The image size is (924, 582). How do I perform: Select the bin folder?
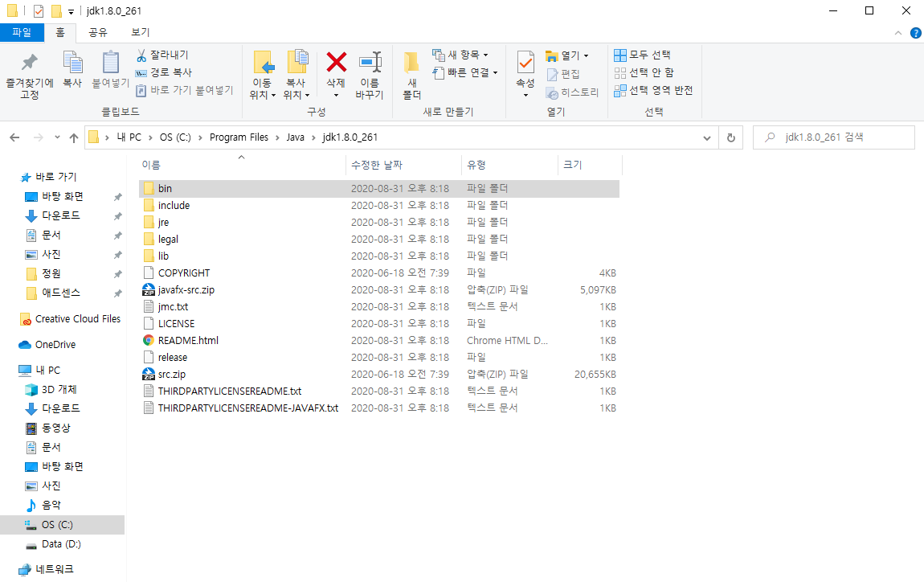tap(379, 189)
